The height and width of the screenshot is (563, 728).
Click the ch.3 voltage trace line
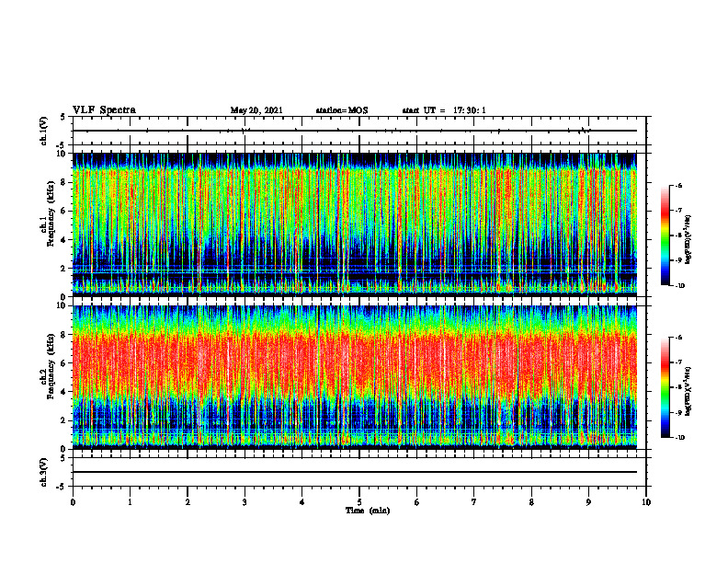(x=355, y=472)
